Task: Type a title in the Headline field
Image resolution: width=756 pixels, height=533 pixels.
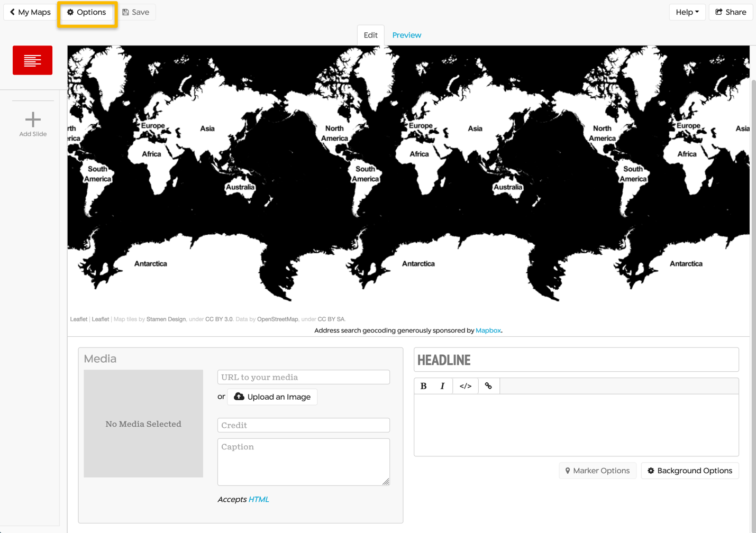Action: click(x=576, y=359)
